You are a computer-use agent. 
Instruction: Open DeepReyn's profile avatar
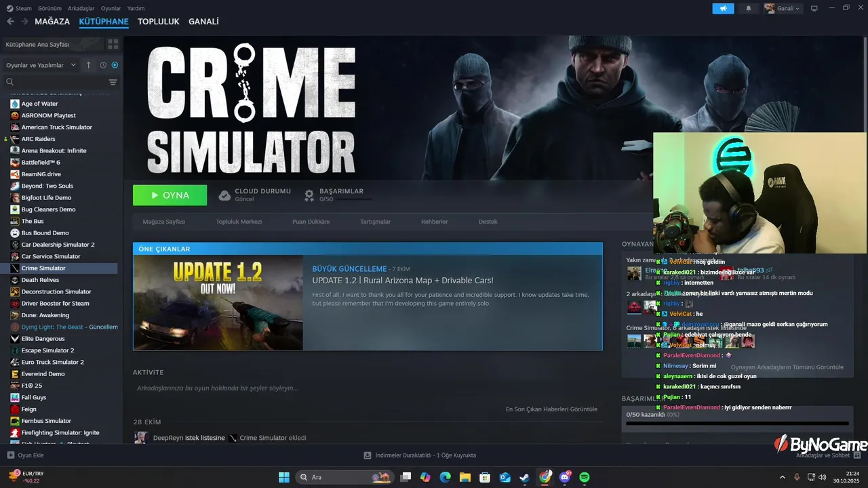click(x=141, y=438)
